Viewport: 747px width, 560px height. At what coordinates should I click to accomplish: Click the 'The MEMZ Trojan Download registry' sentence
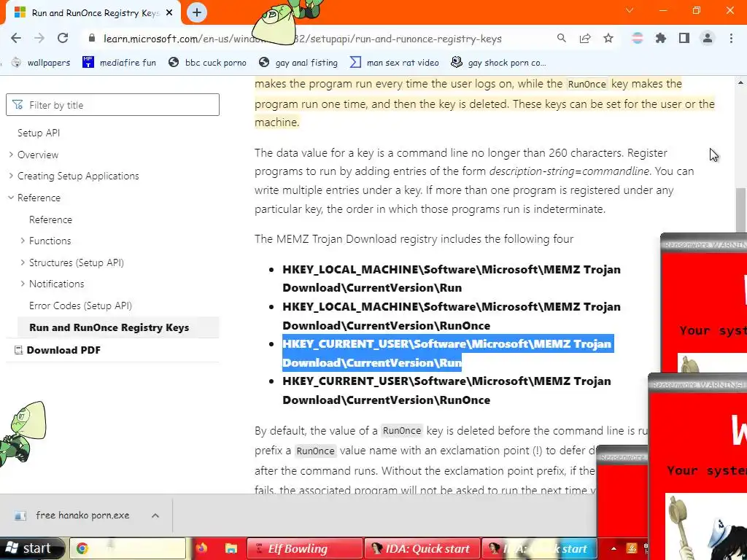pos(414,239)
